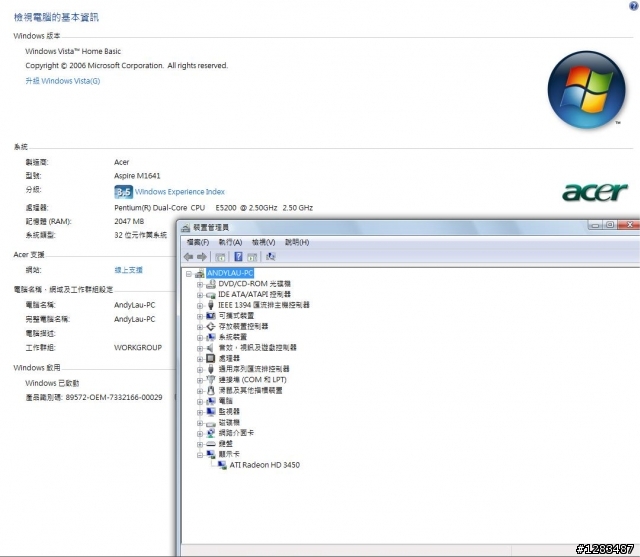Expand the IDE ATA/ATAPI 控制器 node
Viewport: 640px width, 557px height.
tap(200, 295)
